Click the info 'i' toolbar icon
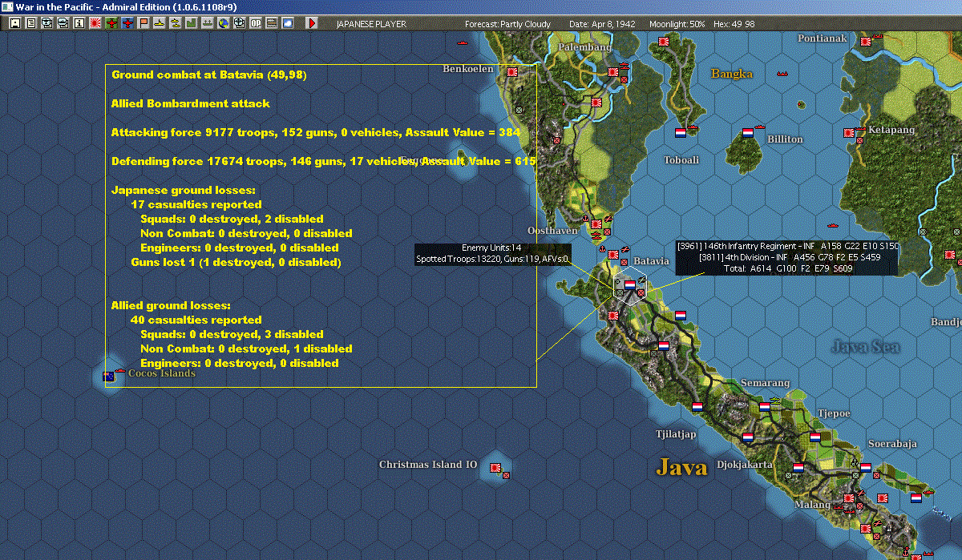 tap(79, 23)
